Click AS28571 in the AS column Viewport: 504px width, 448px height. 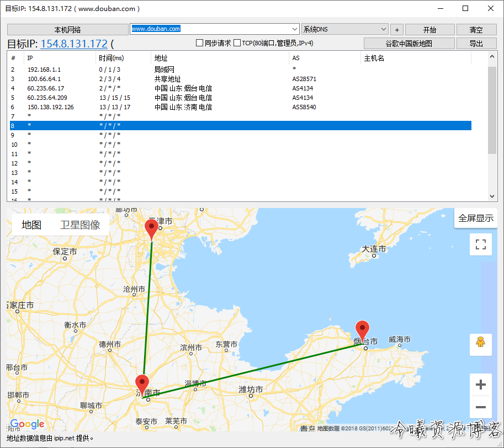pyautogui.click(x=304, y=79)
